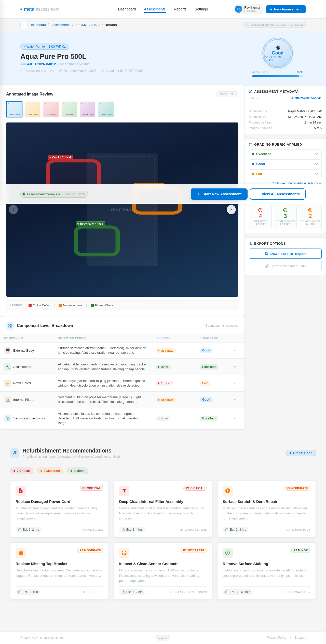Viewport: 326px width, 644px height.
Task: Open the Assessments nav tab
Action: click(155, 9)
